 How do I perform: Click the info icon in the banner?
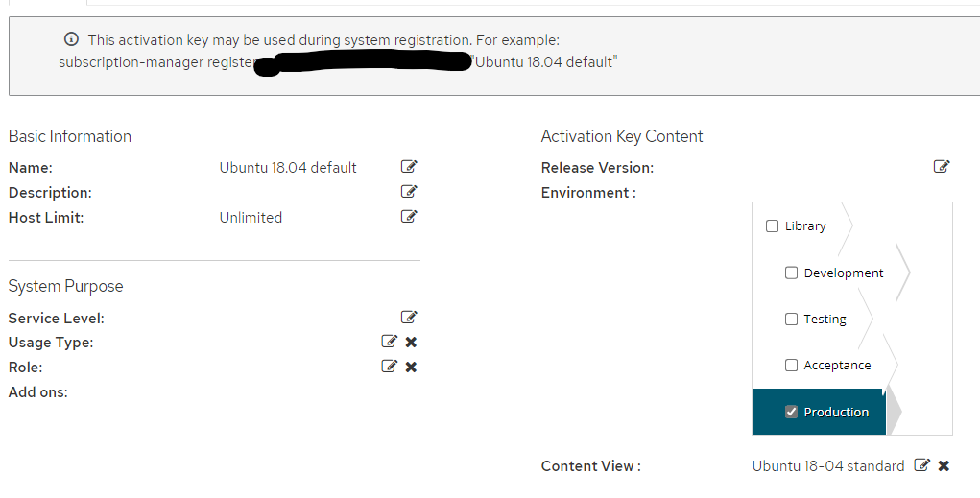coord(71,39)
